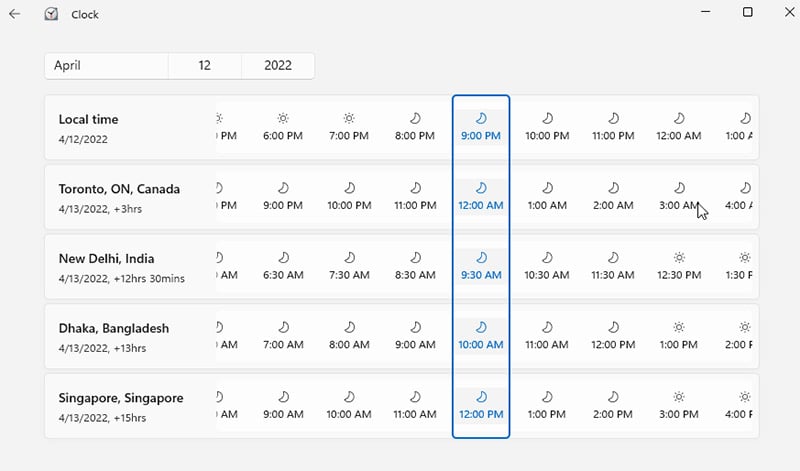Click the highlighted 9:00 PM local time
Image resolution: width=800 pixels, height=471 pixels.
click(x=481, y=135)
